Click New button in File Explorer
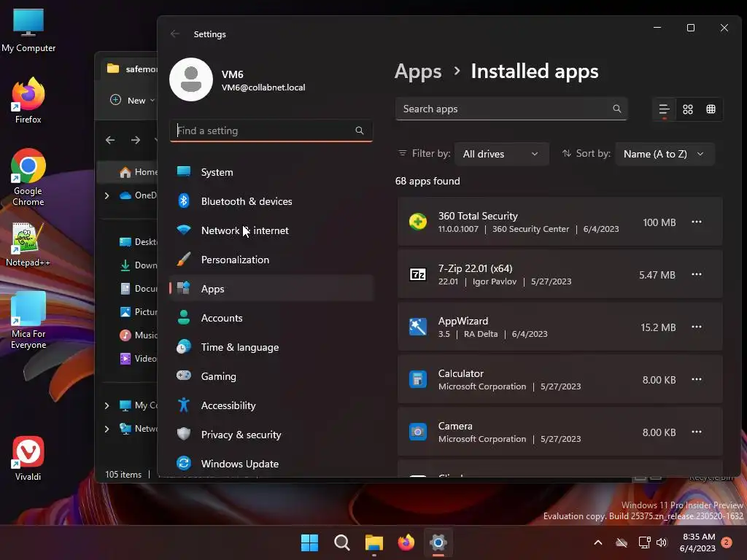The height and width of the screenshot is (560, 747). click(132, 101)
